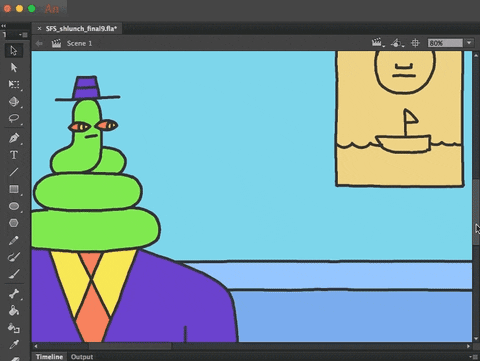Select the Paint Bucket tool
This screenshot has width=480, height=361.
pos(14,311)
